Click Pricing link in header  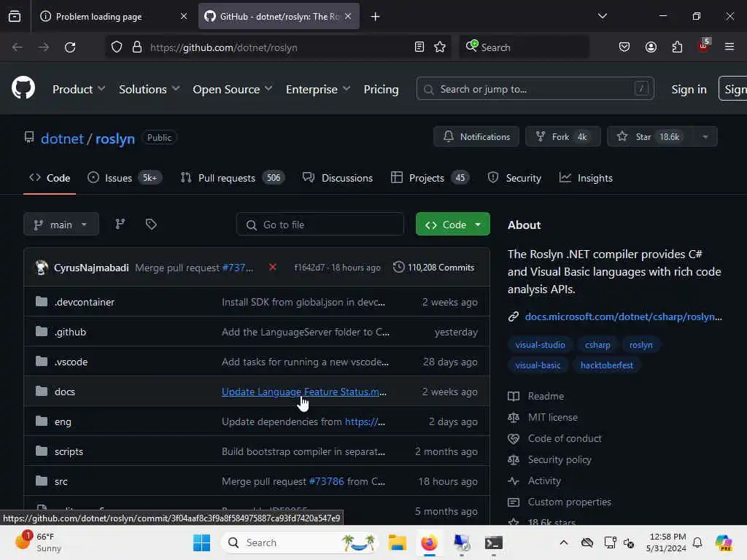[381, 89]
